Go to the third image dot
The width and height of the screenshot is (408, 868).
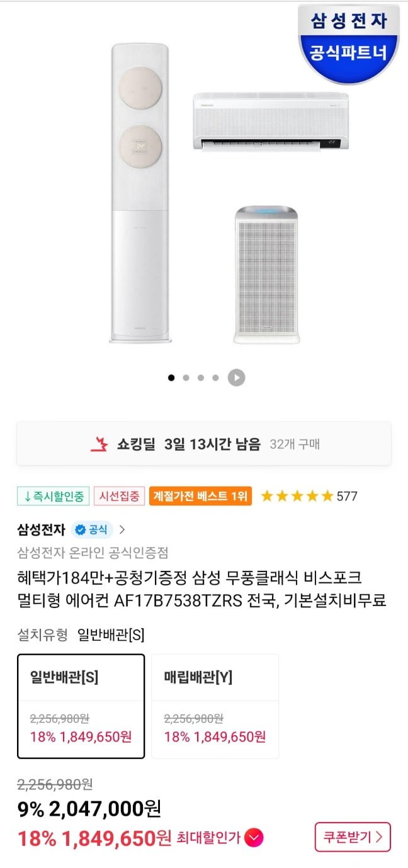coord(201,378)
